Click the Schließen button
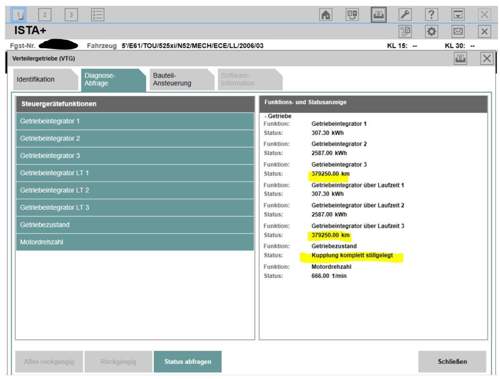Image resolution: width=500 pixels, height=379 pixels. [452, 362]
